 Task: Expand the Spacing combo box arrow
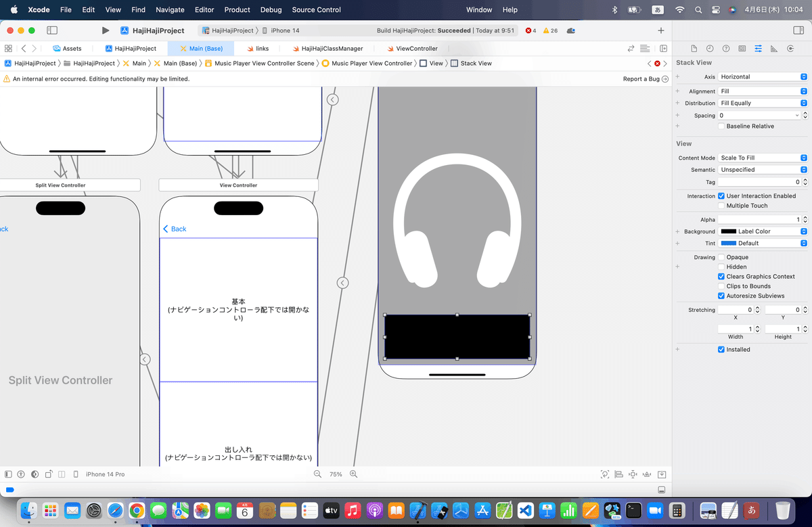pos(796,116)
